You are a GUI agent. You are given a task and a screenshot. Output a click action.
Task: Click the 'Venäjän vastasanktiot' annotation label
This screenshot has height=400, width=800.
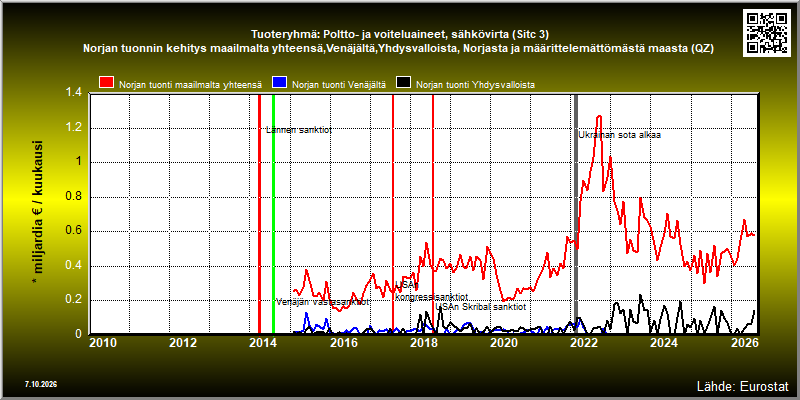tap(322, 302)
